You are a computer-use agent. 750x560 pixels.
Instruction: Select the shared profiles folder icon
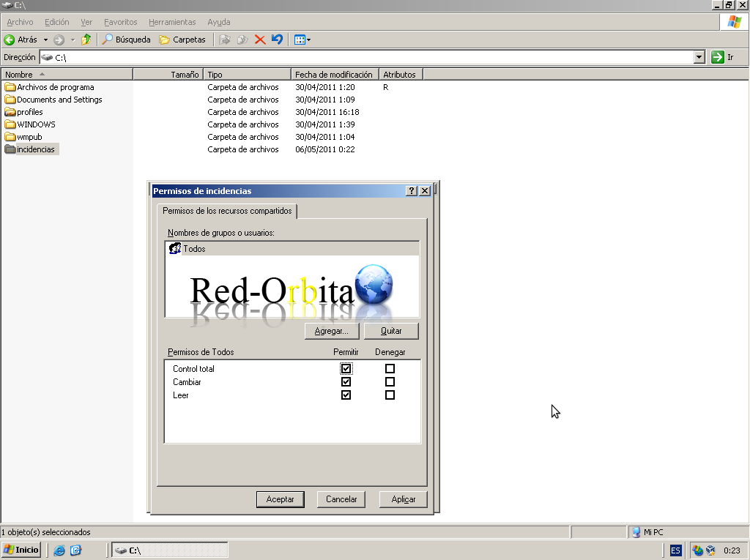coord(10,112)
